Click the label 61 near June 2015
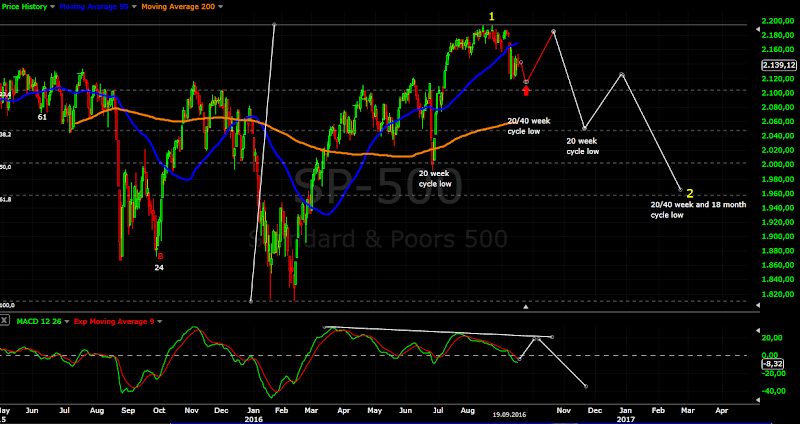Viewport: 800px width, 424px height. [x=42, y=117]
